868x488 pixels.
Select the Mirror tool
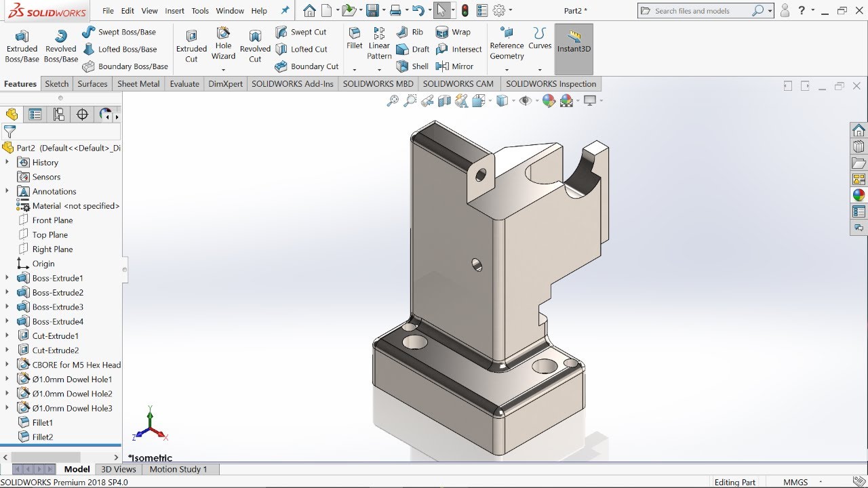[454, 66]
